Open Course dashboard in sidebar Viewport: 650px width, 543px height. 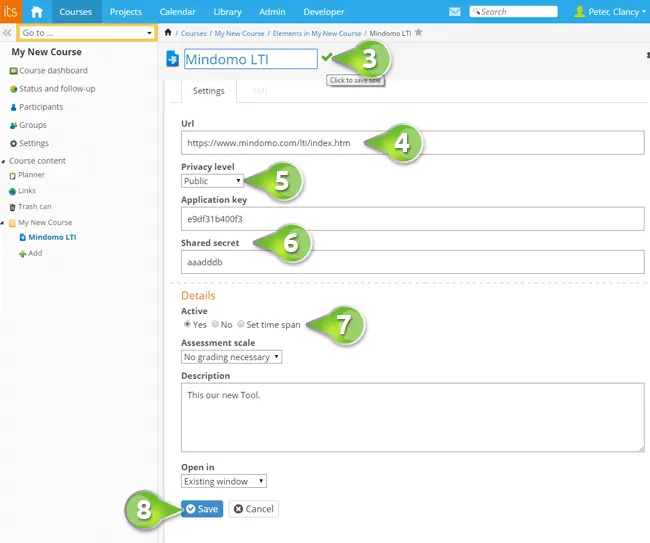tap(52, 71)
